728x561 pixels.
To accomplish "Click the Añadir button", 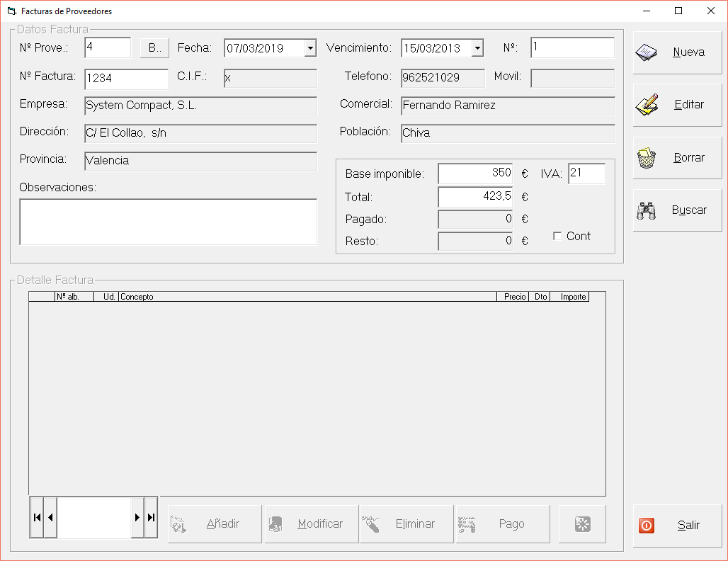I will click(x=215, y=524).
